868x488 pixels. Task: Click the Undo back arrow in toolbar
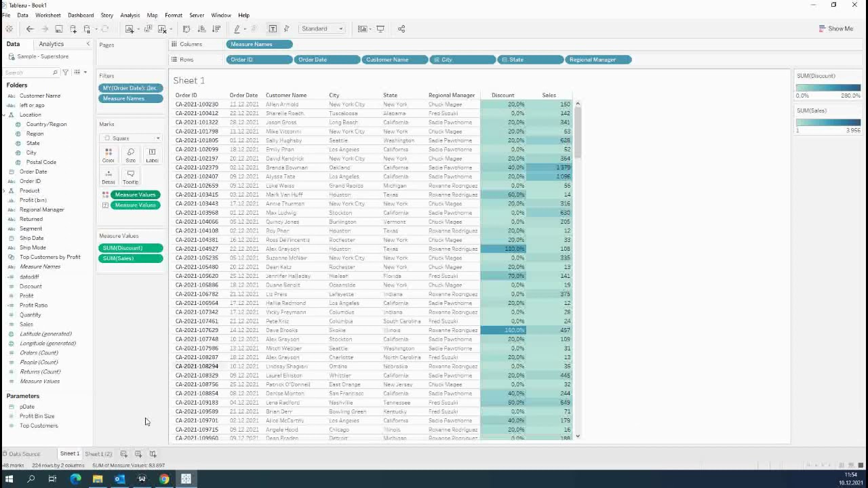click(x=30, y=28)
